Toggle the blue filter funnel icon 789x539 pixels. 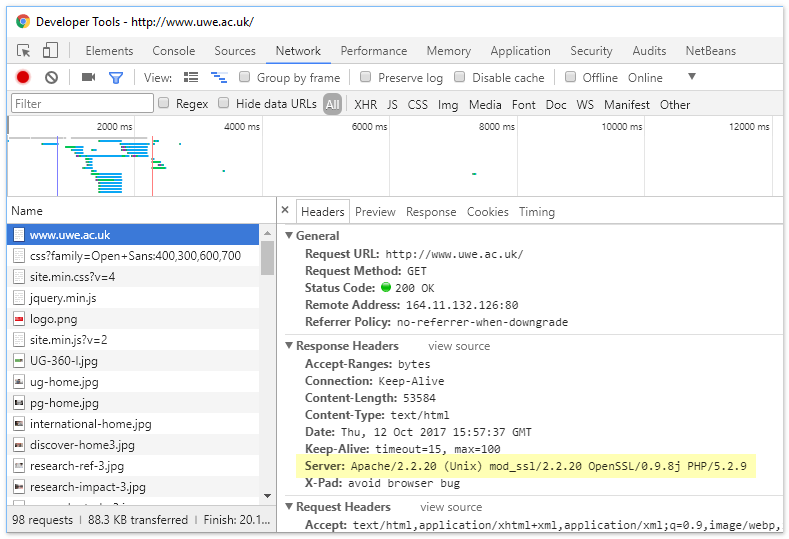point(116,78)
